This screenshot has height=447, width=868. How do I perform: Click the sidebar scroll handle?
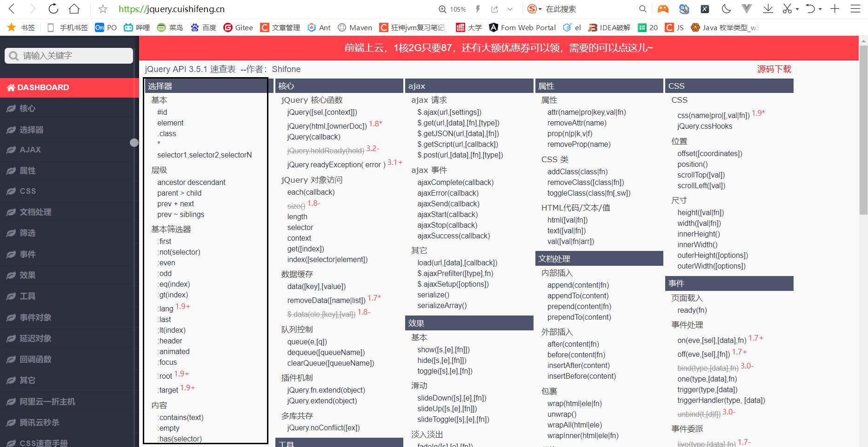click(134, 143)
